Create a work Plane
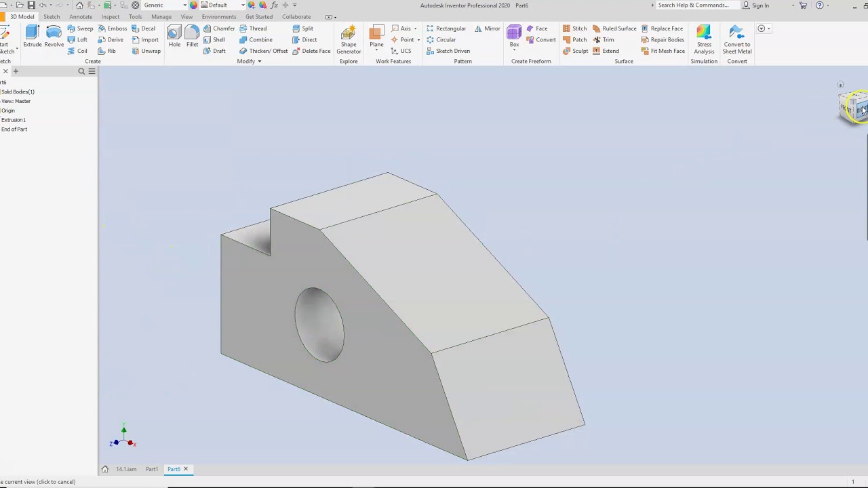 [376, 37]
